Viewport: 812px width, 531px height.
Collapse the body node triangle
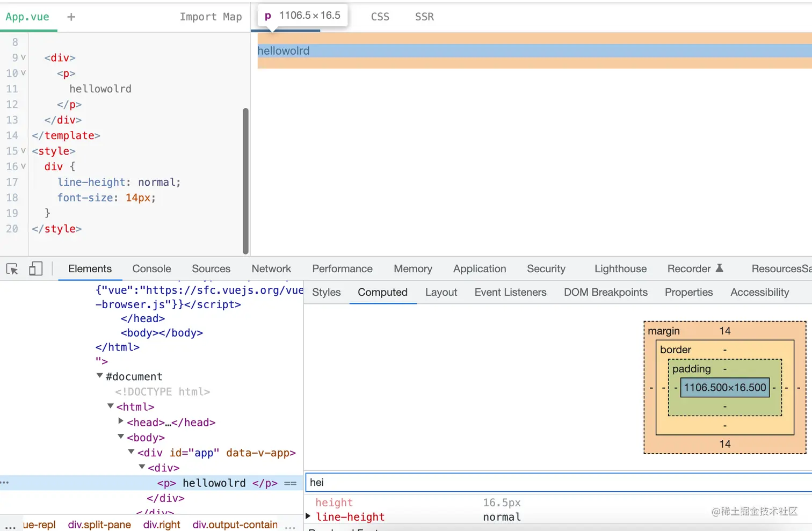(121, 437)
